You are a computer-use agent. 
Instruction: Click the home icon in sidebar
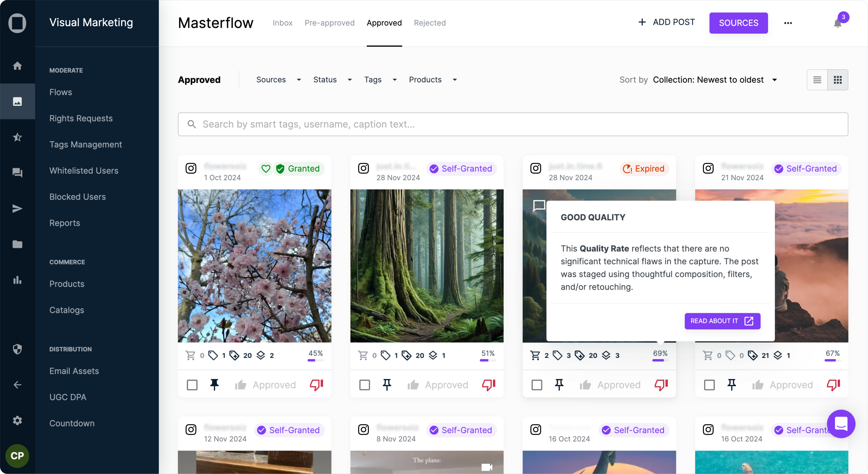(x=17, y=66)
